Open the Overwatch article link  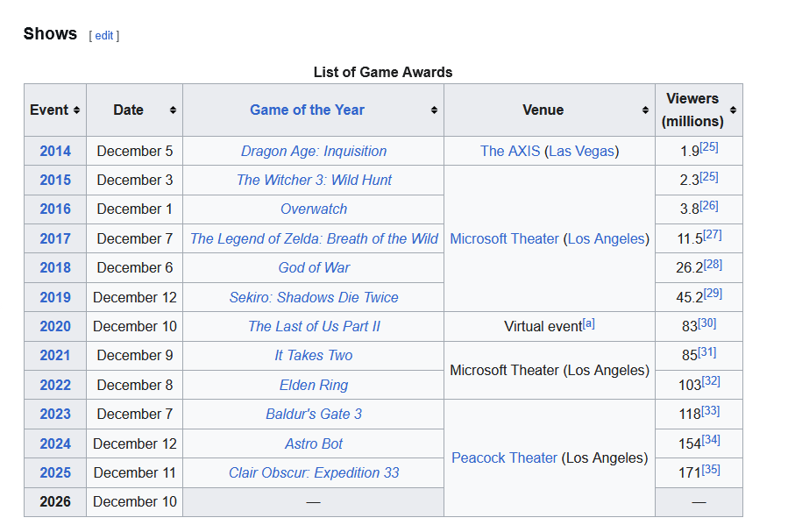(314, 209)
